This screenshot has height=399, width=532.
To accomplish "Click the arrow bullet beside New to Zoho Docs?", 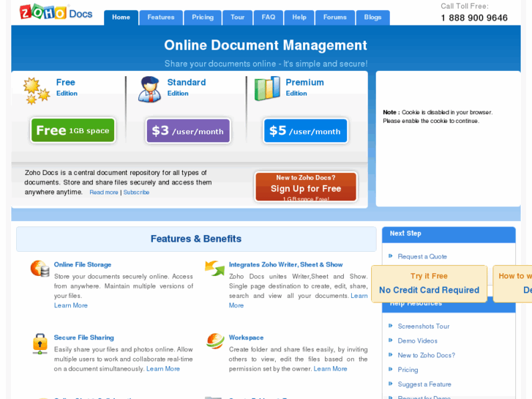I will click(x=391, y=355).
